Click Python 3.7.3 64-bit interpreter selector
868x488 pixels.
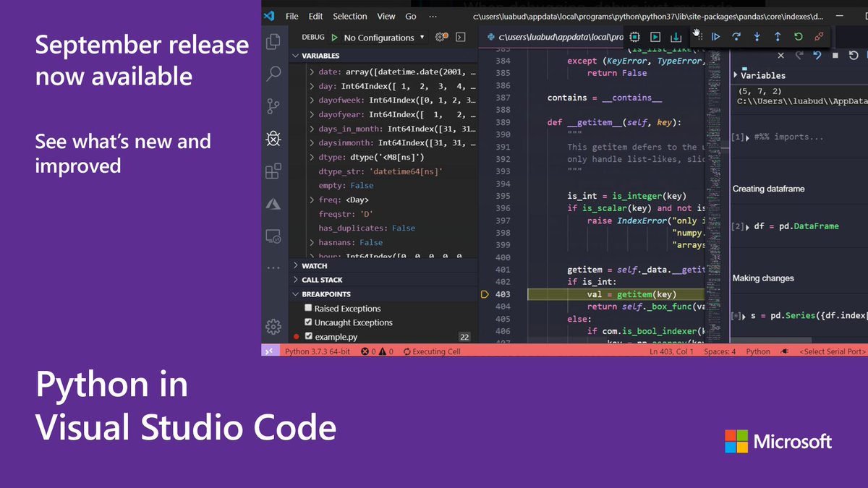tap(318, 351)
